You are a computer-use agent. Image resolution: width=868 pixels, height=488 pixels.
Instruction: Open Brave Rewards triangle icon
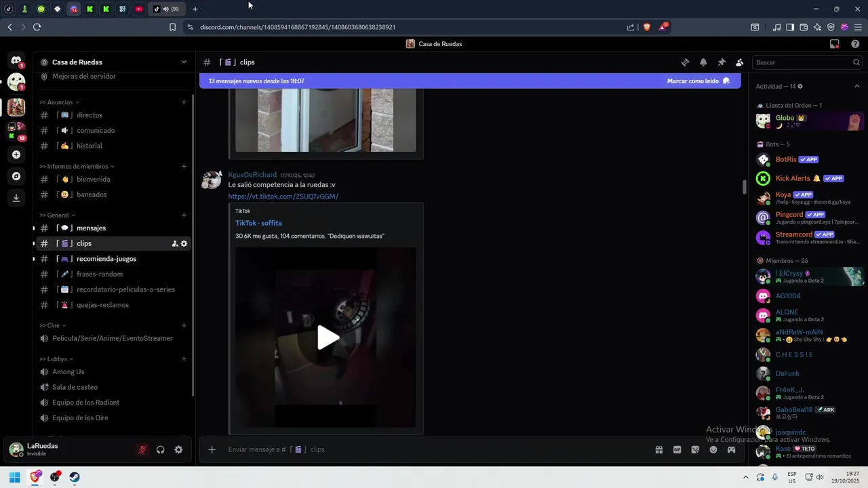(x=663, y=27)
